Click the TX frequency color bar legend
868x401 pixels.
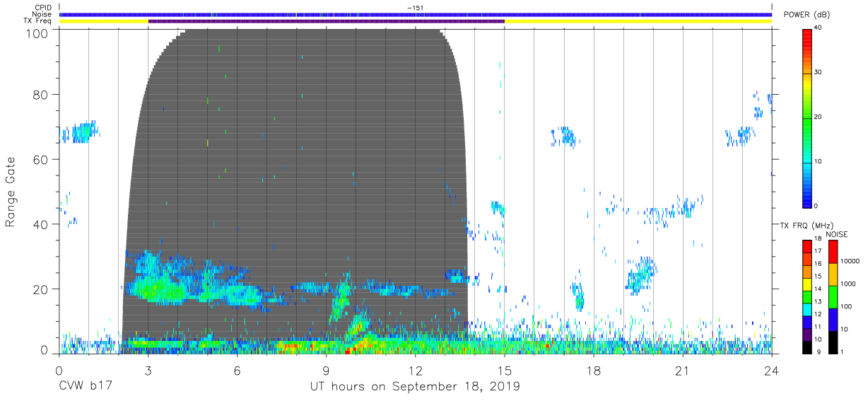coord(808,296)
